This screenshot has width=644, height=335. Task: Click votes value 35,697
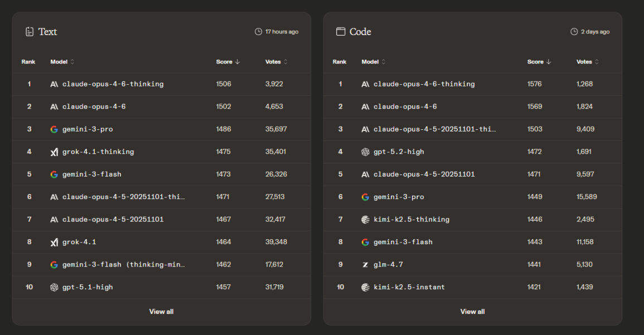coord(276,129)
